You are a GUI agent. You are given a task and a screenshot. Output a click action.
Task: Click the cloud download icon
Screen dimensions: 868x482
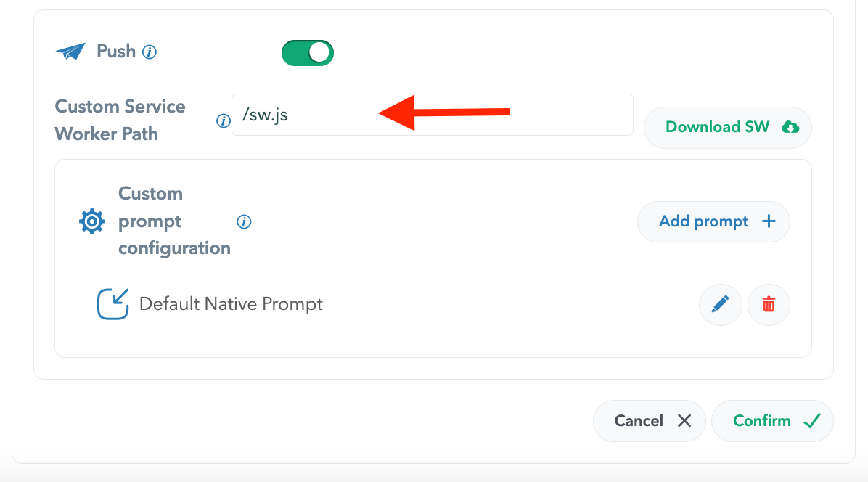790,128
